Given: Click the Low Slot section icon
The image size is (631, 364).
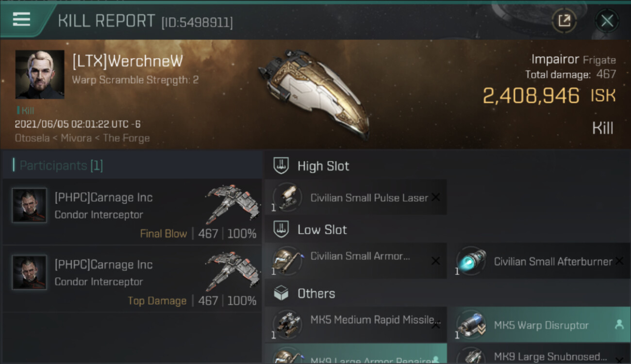Looking at the screenshot, I should coord(281,230).
